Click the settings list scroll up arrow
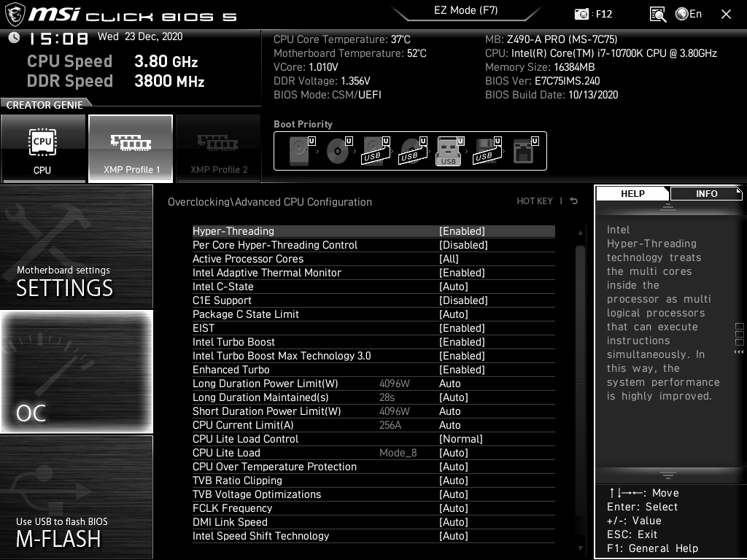 pyautogui.click(x=580, y=233)
